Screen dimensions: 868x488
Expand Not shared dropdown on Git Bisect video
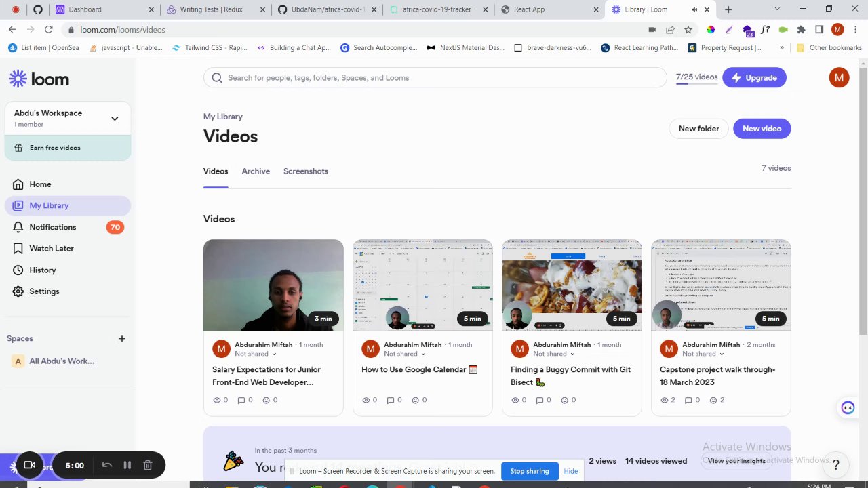[554, 354]
